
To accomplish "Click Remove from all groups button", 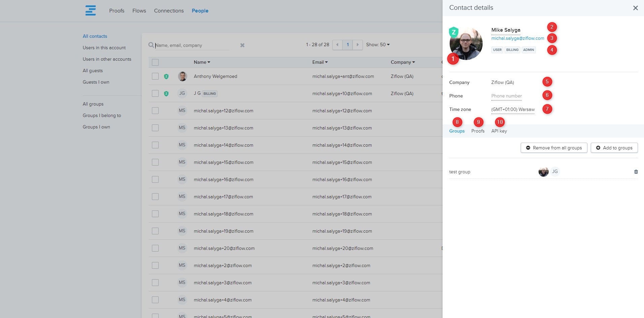I will [554, 148].
